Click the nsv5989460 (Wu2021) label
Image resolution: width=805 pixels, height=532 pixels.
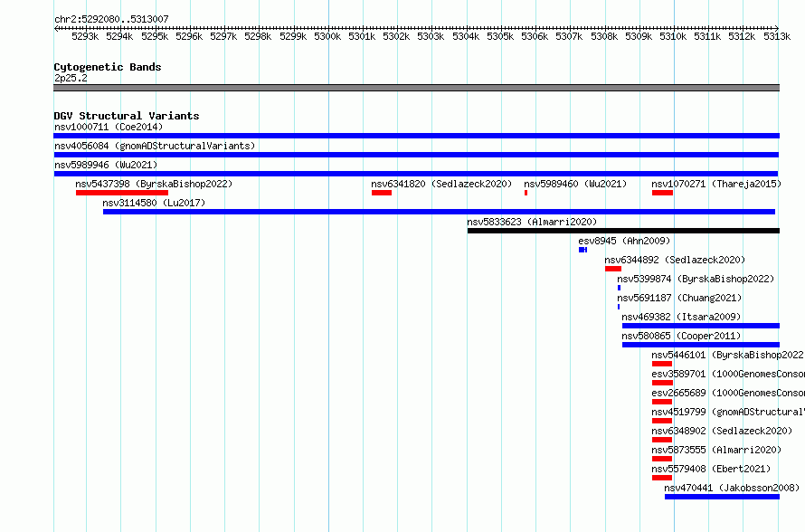(575, 184)
